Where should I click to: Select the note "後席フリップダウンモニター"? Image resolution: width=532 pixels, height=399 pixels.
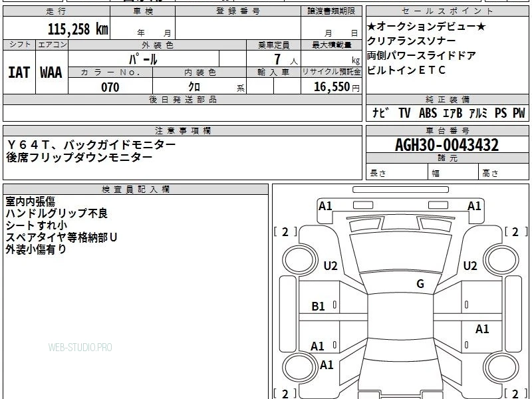pos(79,157)
